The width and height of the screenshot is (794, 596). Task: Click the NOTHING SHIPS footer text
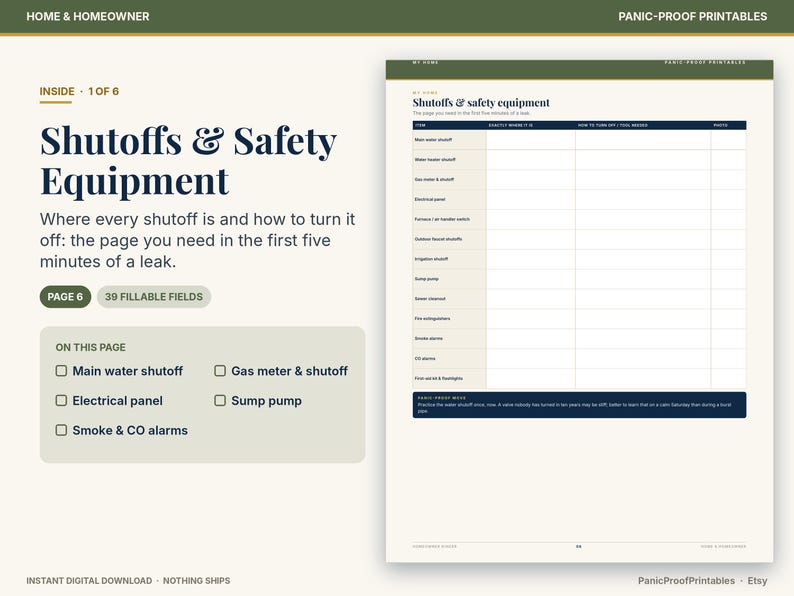click(x=196, y=581)
